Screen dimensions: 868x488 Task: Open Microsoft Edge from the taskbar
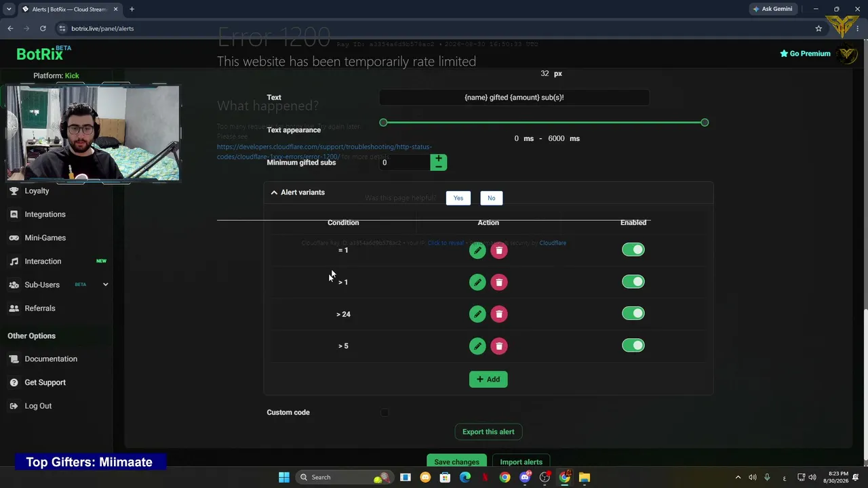[x=465, y=477]
